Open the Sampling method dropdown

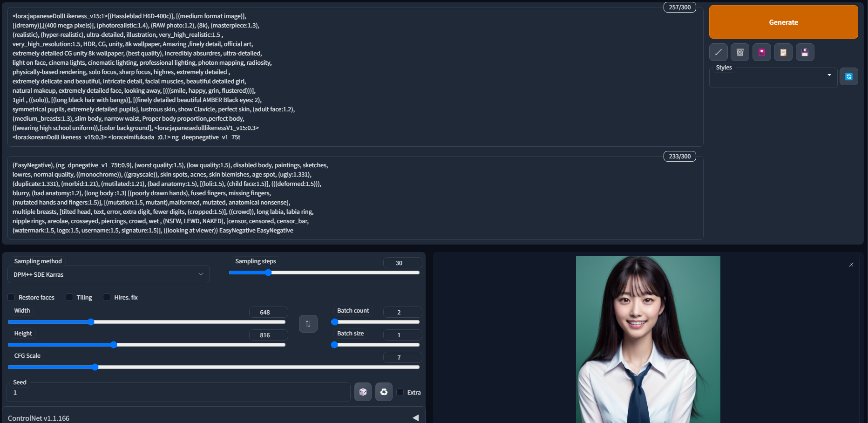click(x=108, y=274)
